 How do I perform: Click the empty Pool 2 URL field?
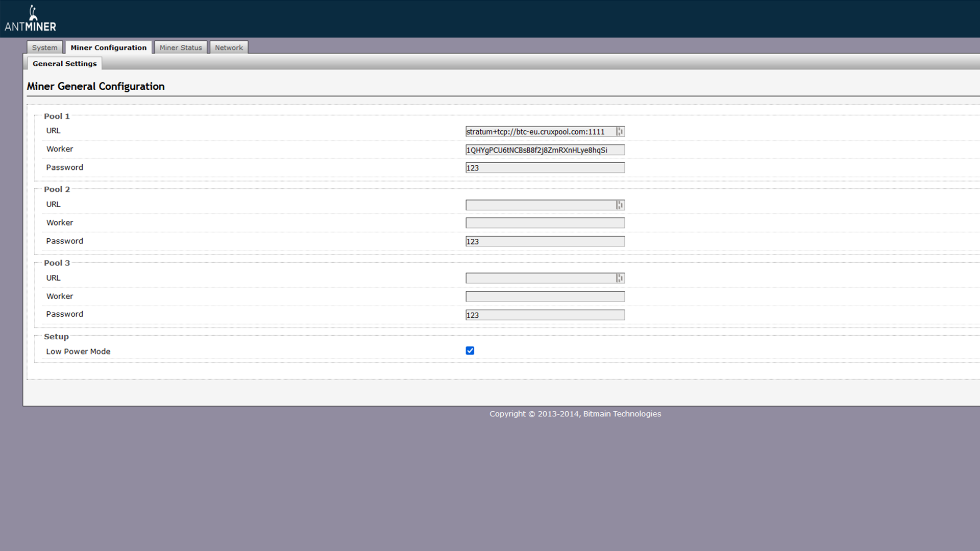coord(540,205)
